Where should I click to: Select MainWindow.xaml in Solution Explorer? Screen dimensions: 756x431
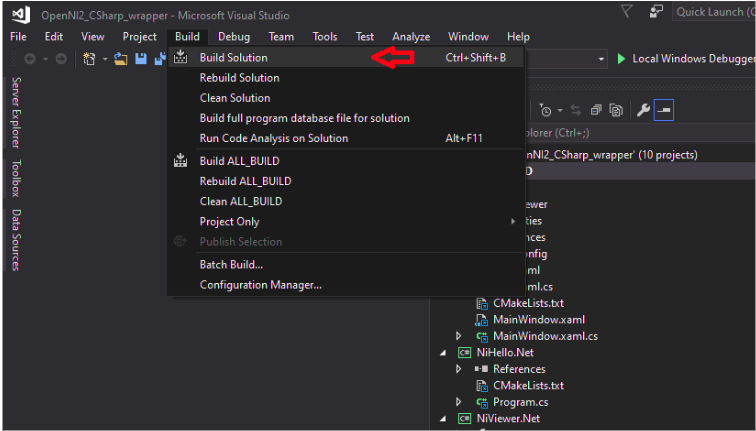[539, 320]
